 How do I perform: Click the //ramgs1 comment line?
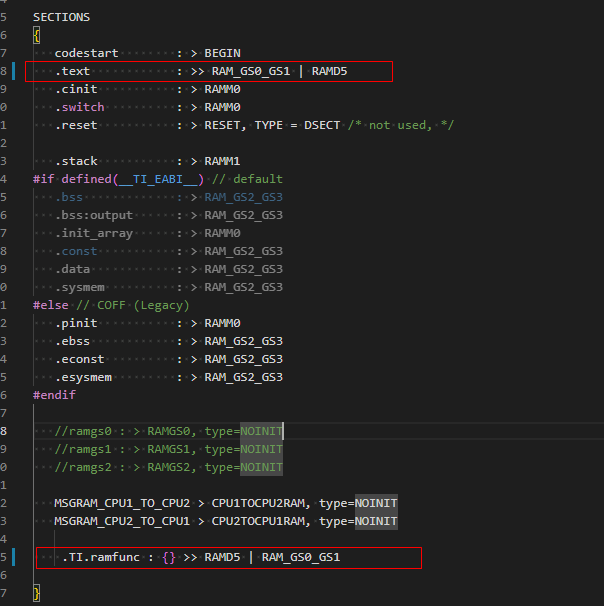coord(168,449)
